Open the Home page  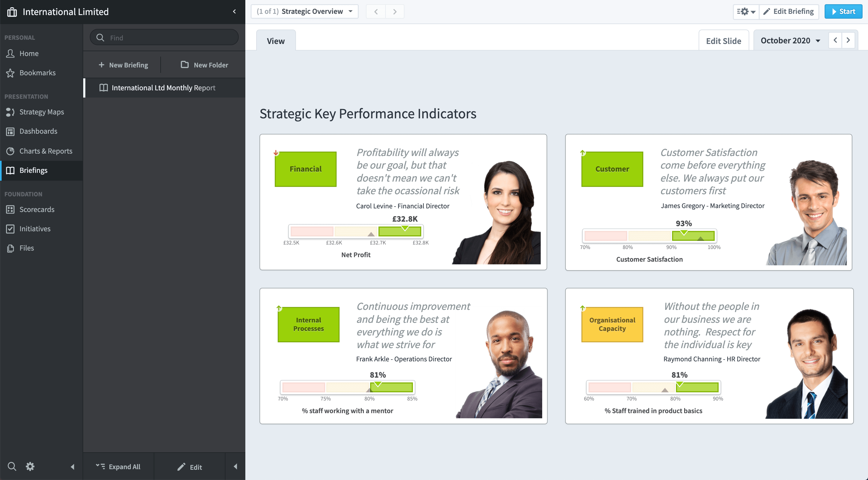point(42,54)
